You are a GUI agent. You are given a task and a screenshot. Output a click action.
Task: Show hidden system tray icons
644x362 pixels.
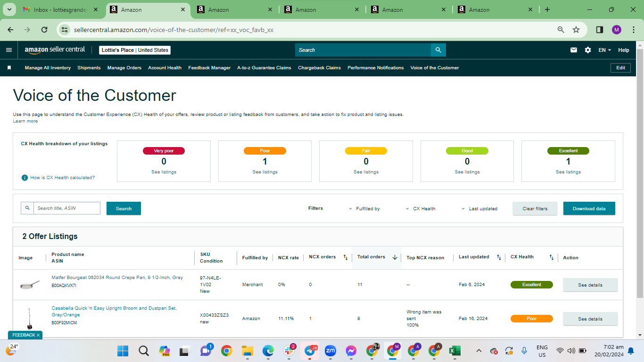[479, 351]
